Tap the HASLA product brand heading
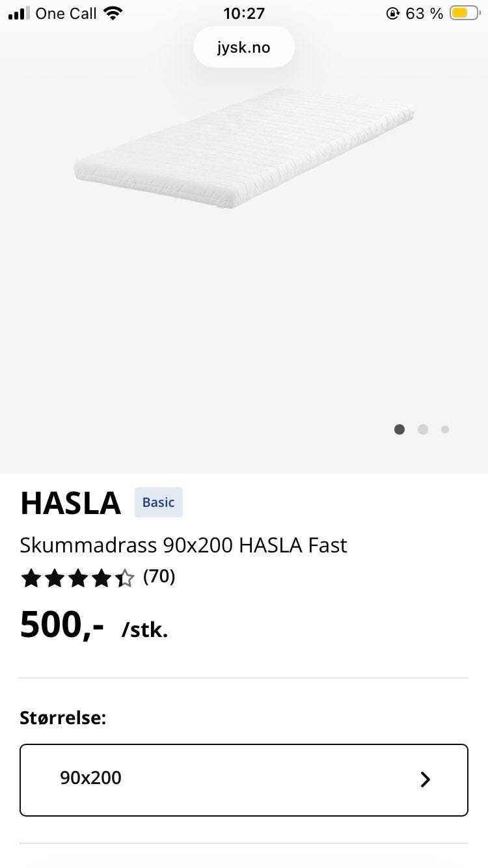This screenshot has height=868, width=488. coord(71,503)
